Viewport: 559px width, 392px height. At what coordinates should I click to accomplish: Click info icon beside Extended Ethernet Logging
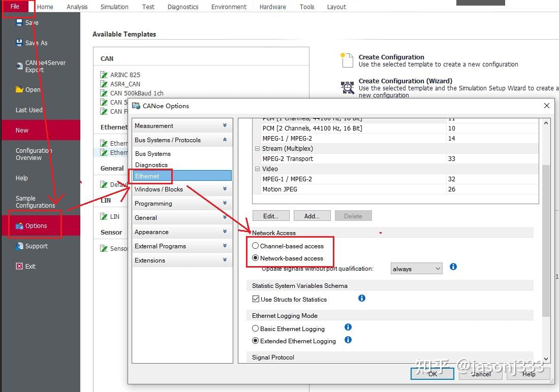pyautogui.click(x=348, y=340)
